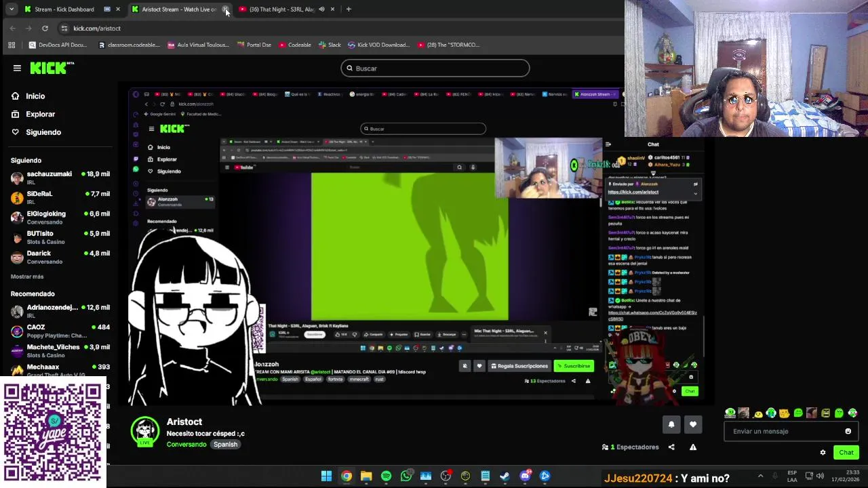This screenshot has width=868, height=488.
Task: Click Suscribirse button inside streamed video
Action: point(574,366)
